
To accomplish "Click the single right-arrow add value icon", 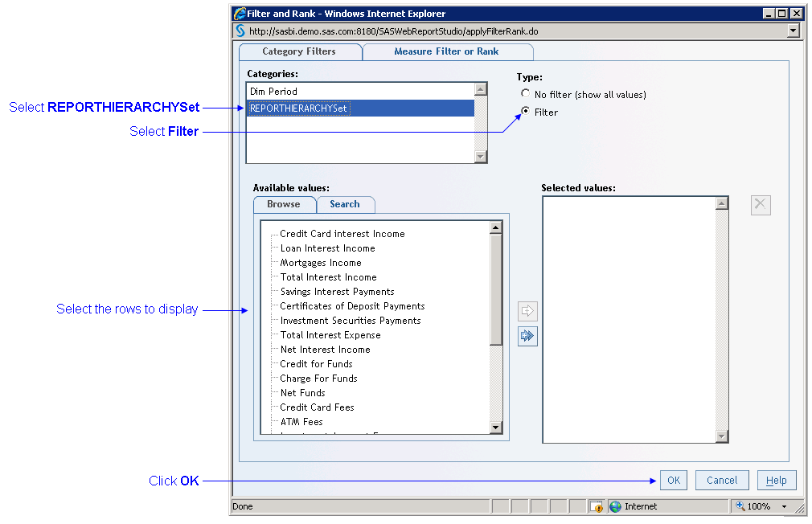I will 527,311.
